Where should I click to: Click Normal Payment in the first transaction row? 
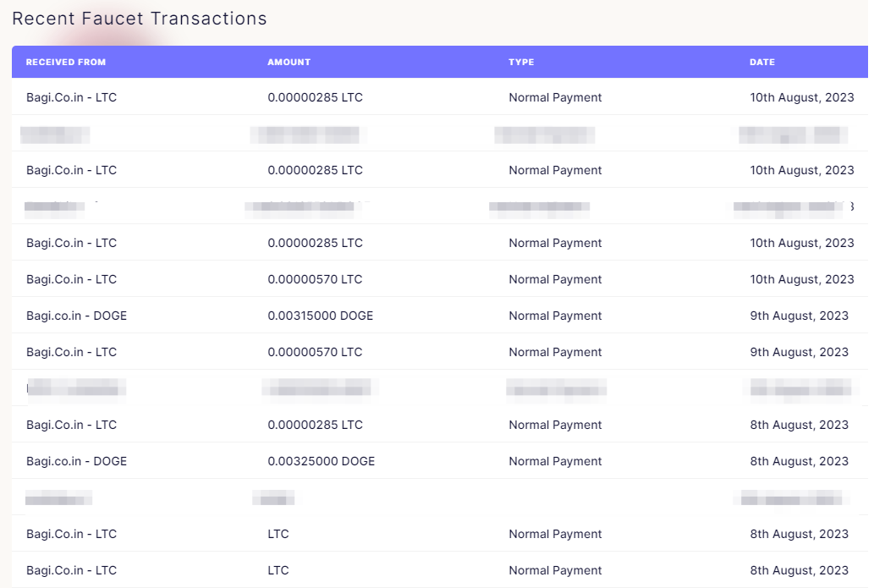[555, 97]
